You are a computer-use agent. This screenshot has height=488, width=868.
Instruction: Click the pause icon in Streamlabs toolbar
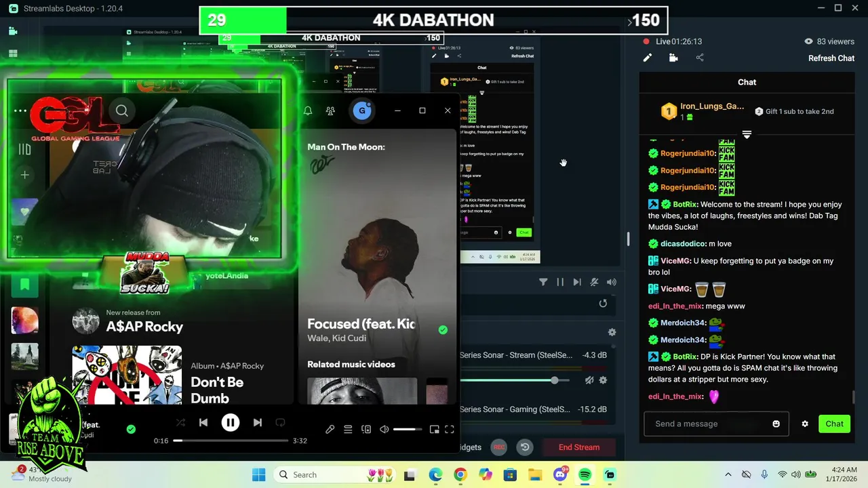click(x=560, y=282)
